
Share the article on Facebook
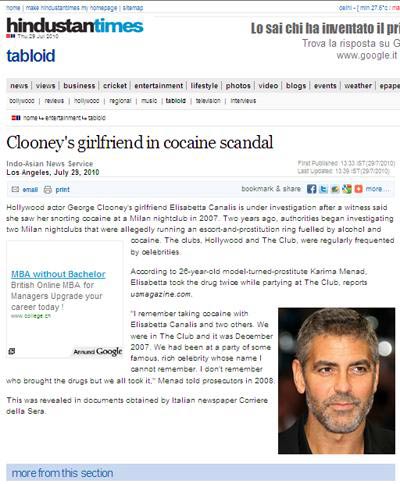(311, 189)
